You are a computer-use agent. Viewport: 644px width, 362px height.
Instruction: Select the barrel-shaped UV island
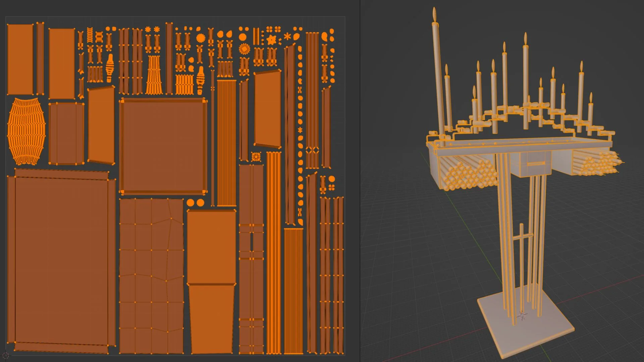[26, 131]
